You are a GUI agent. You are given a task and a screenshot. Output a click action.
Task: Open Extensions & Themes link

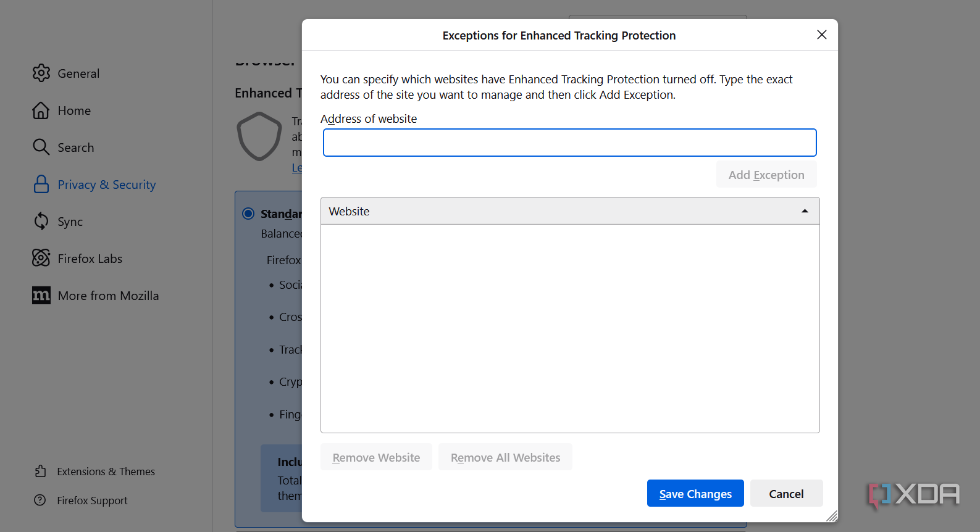click(x=106, y=472)
